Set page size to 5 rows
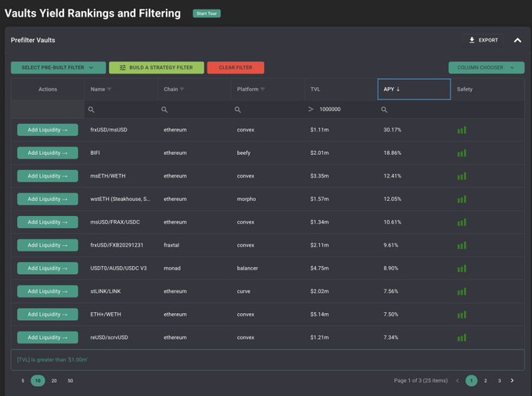 click(x=23, y=380)
